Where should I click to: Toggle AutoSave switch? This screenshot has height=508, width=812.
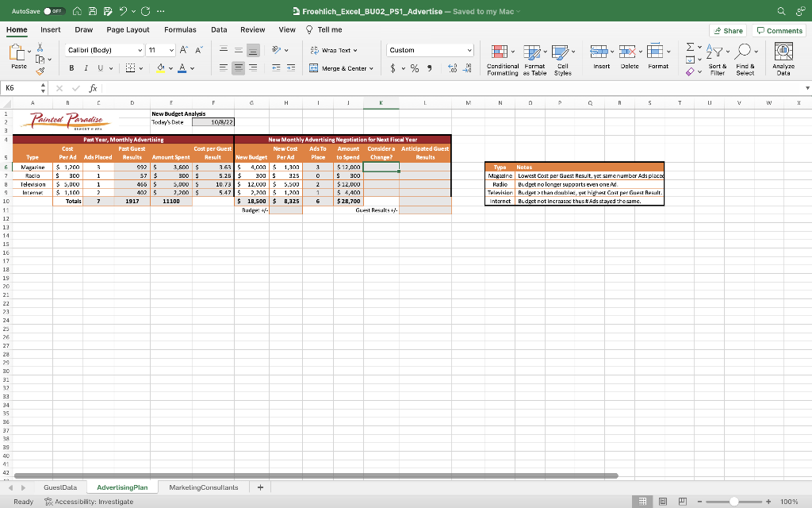coord(54,11)
